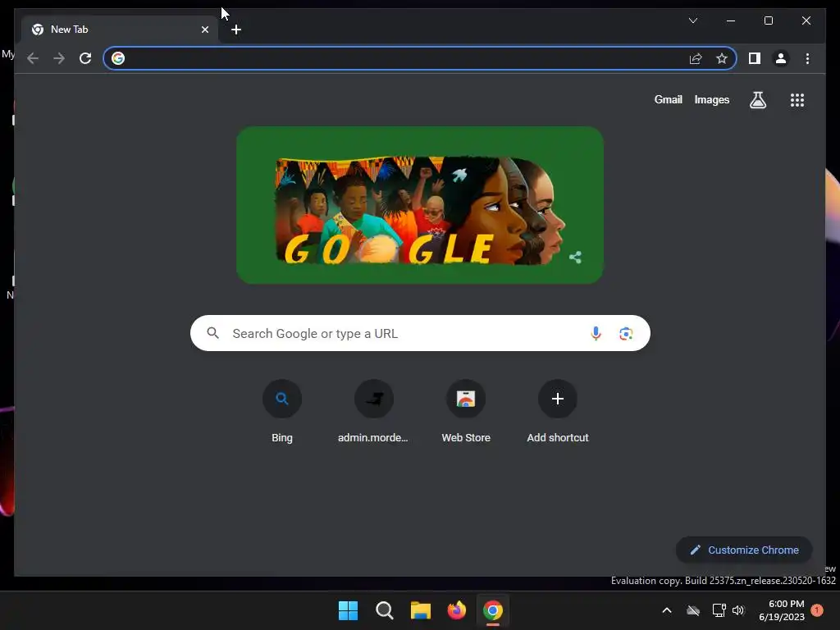The width and height of the screenshot is (840, 630).
Task: Open OneDrive tray icon
Action: click(693, 610)
